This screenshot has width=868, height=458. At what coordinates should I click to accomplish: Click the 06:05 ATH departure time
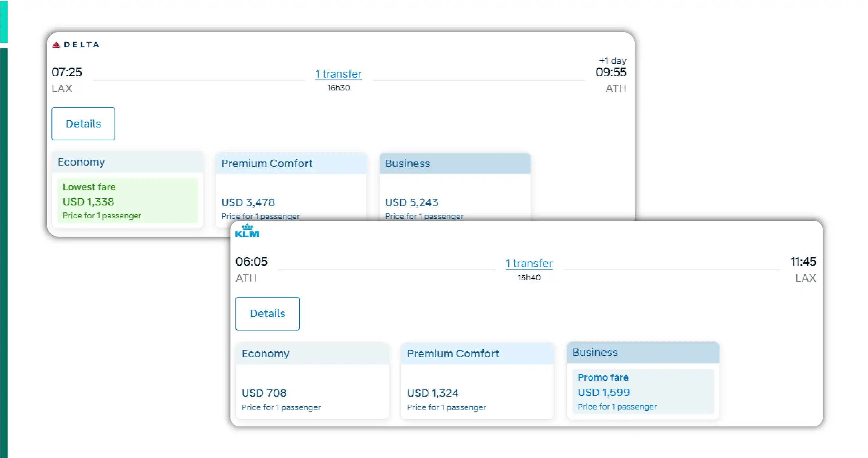click(x=251, y=262)
